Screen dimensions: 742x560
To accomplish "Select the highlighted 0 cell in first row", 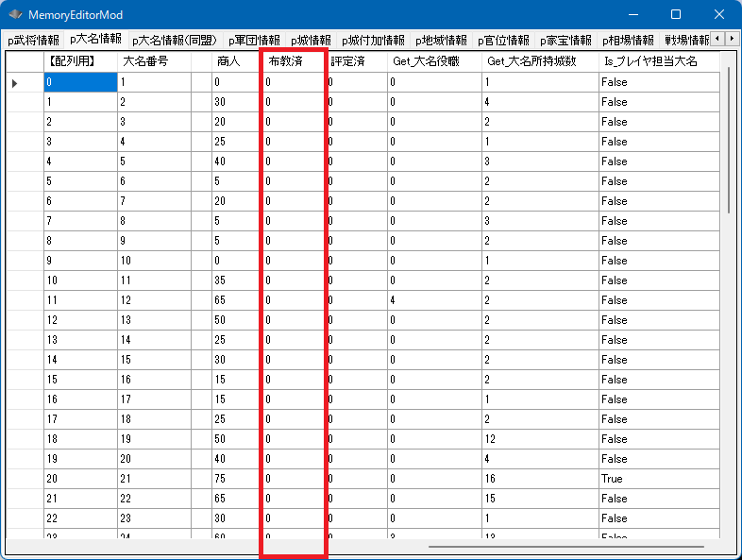I will pos(80,82).
